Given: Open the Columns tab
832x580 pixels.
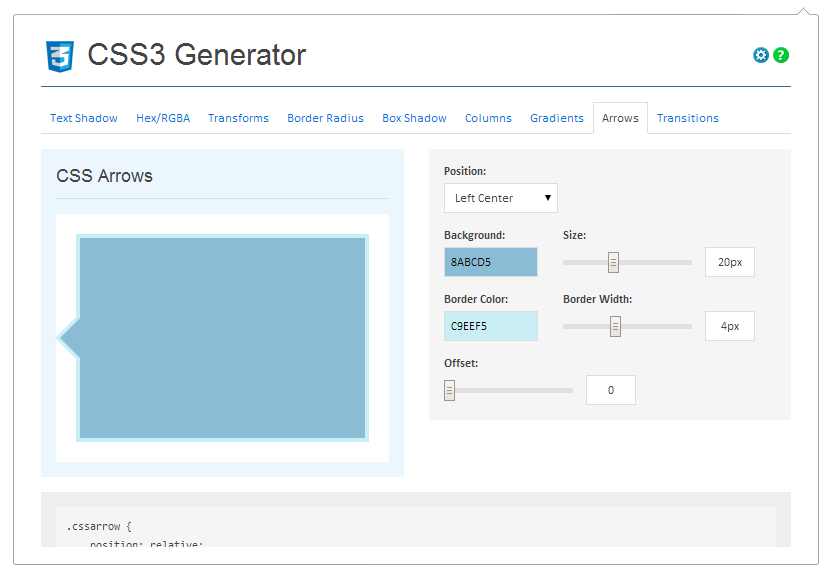Looking at the screenshot, I should click(x=488, y=117).
